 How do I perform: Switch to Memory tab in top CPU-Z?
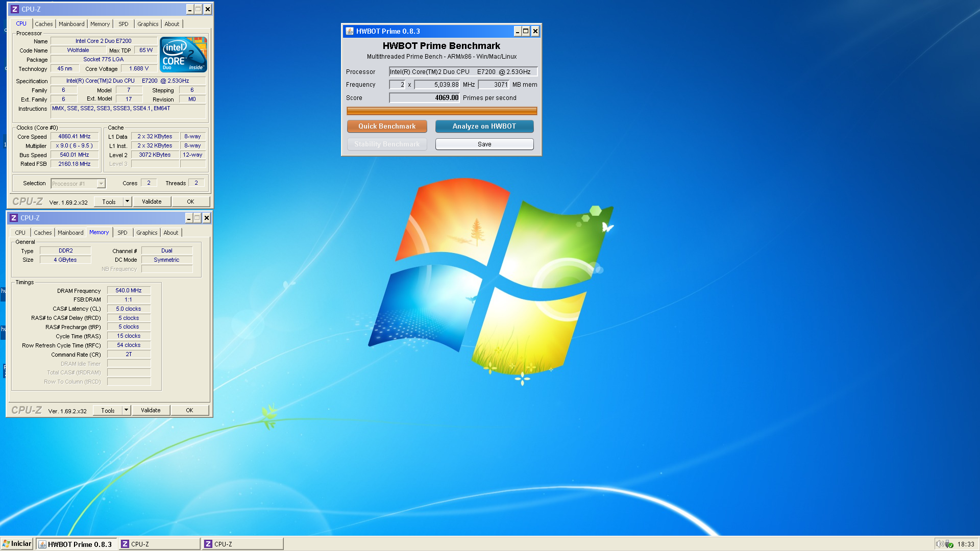(x=100, y=24)
